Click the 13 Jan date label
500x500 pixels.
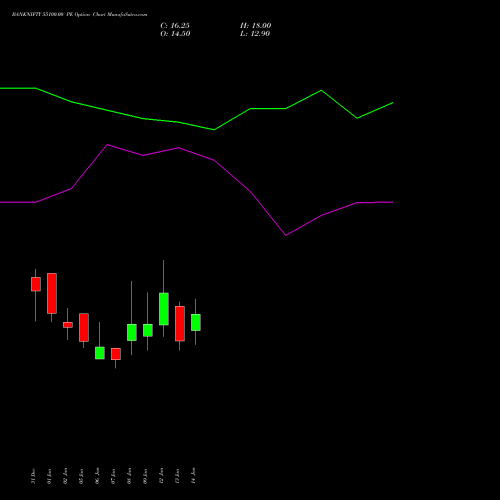coord(177,476)
